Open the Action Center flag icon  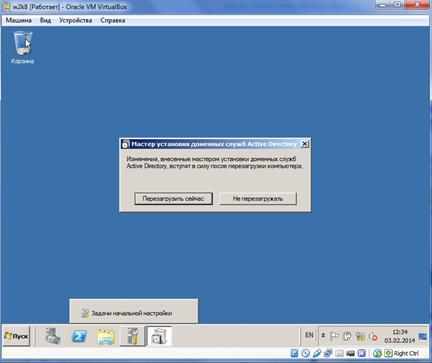pos(334,336)
